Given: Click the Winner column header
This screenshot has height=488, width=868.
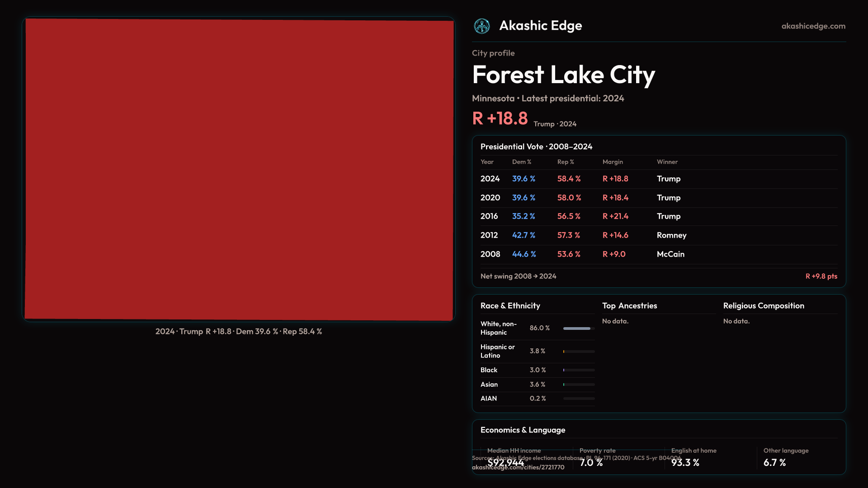Looking at the screenshot, I should tap(667, 162).
